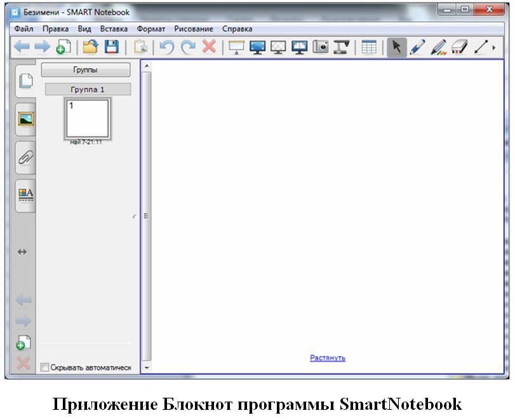
Task: Maximize the SMART Notebook window
Action: pos(465,10)
